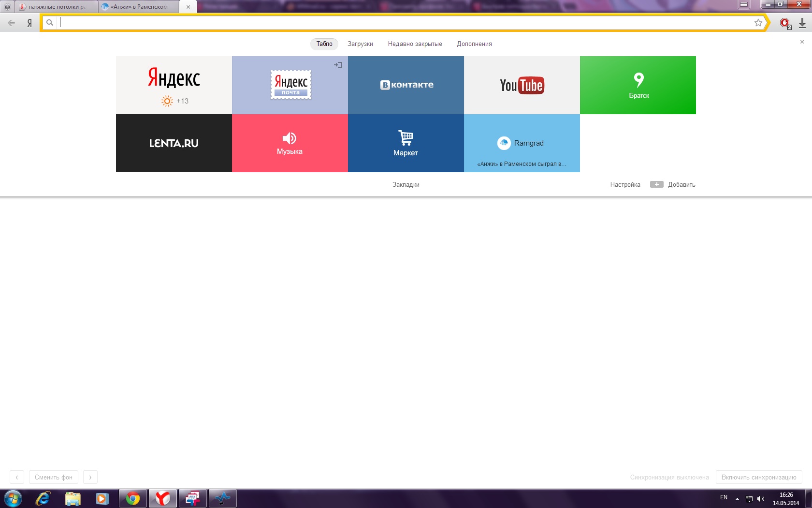Image resolution: width=812 pixels, height=508 pixels.
Task: Switch to Yandex Browser in taskbar
Action: click(x=163, y=498)
